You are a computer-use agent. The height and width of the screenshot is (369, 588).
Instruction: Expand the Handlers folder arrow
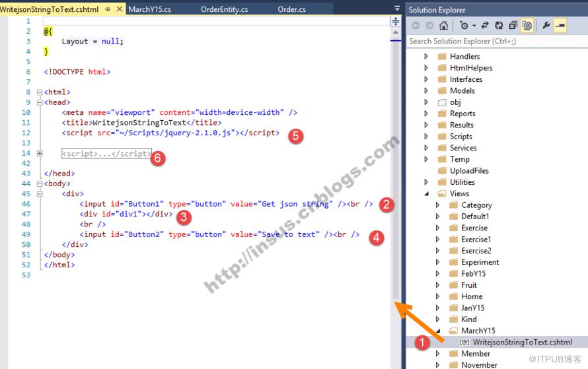click(x=426, y=56)
